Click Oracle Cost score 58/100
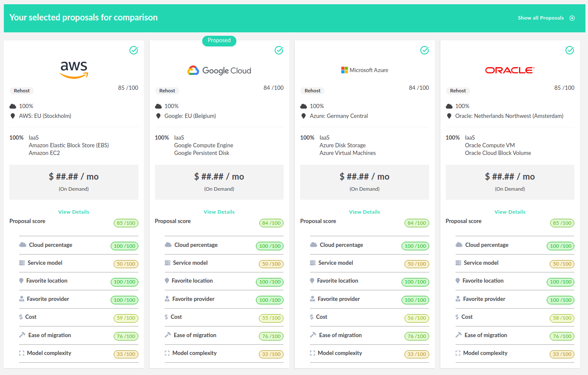Screen dimensions: 588x375 pyautogui.click(x=562, y=318)
